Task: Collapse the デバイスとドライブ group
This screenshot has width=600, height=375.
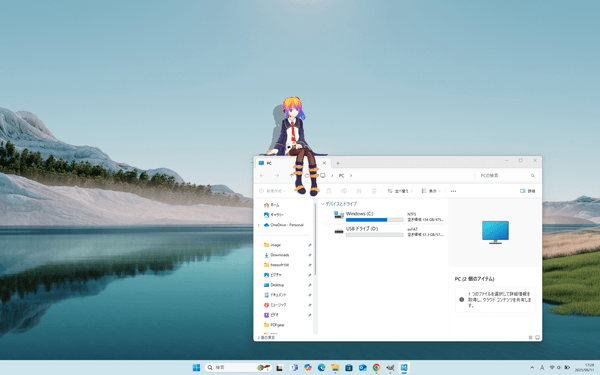Action: [x=323, y=204]
